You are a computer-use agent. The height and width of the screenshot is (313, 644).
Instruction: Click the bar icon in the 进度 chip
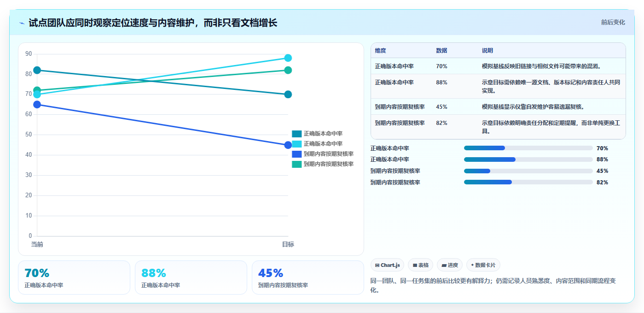[444, 266]
